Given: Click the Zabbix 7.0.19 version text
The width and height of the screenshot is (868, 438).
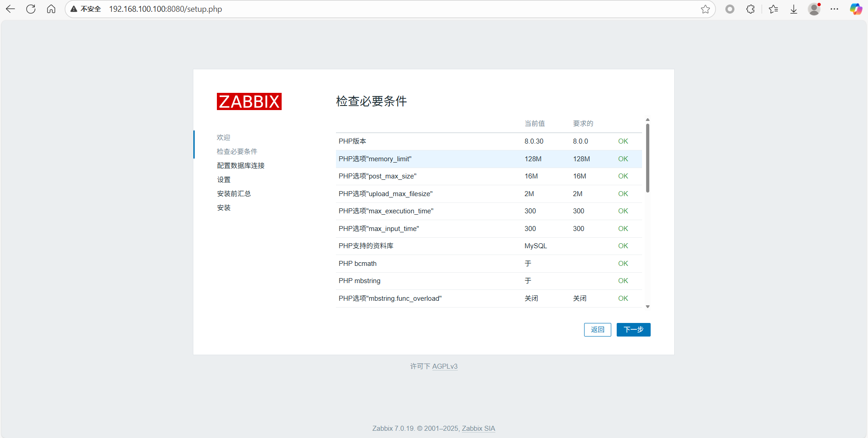Looking at the screenshot, I should [x=393, y=428].
